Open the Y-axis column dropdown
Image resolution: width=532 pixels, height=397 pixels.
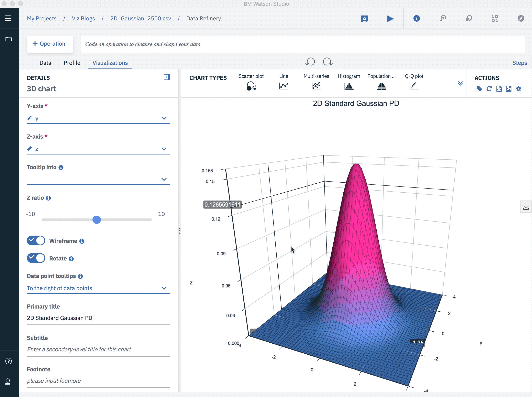coord(98,118)
